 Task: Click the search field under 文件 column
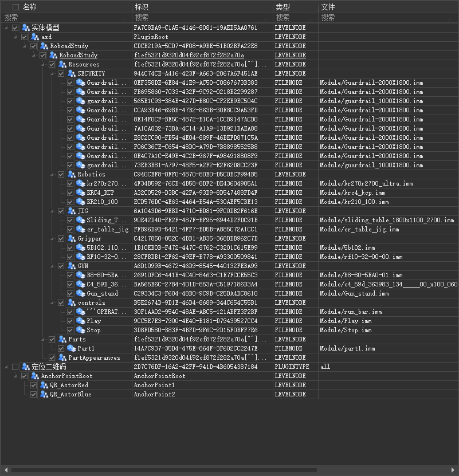tap(389, 18)
